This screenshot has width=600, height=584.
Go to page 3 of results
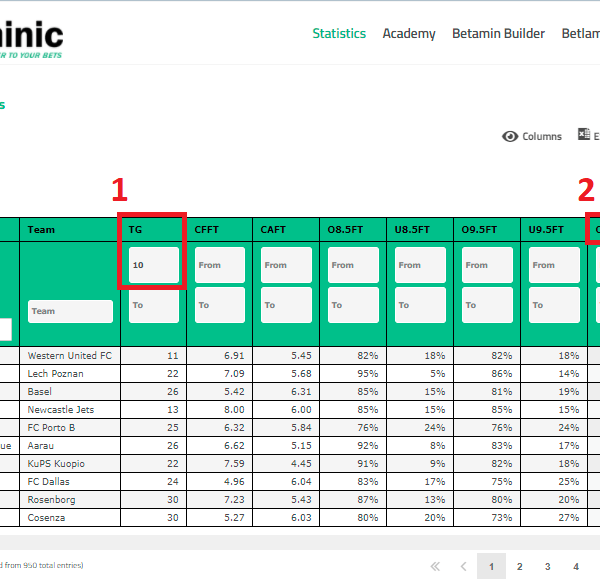[x=548, y=566]
